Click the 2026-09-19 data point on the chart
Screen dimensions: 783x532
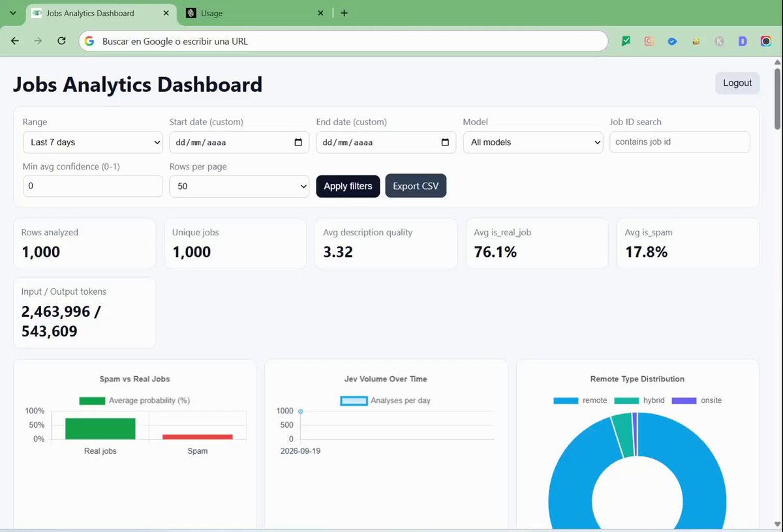[301, 411]
